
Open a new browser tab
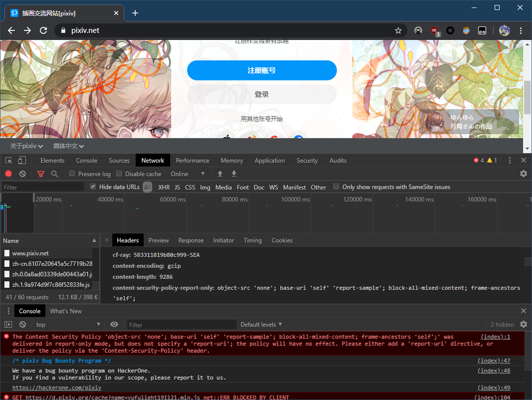pyautogui.click(x=135, y=13)
